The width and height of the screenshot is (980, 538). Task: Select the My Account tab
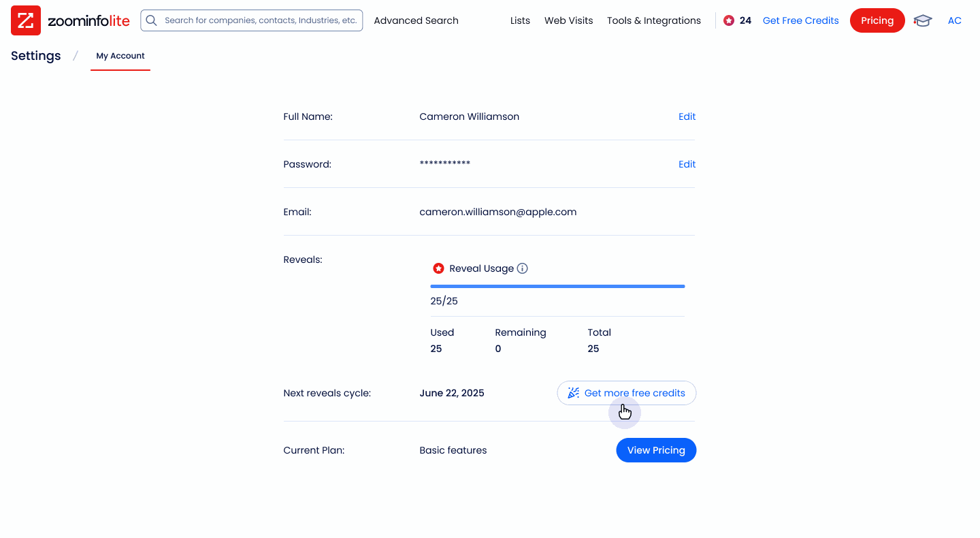click(120, 56)
